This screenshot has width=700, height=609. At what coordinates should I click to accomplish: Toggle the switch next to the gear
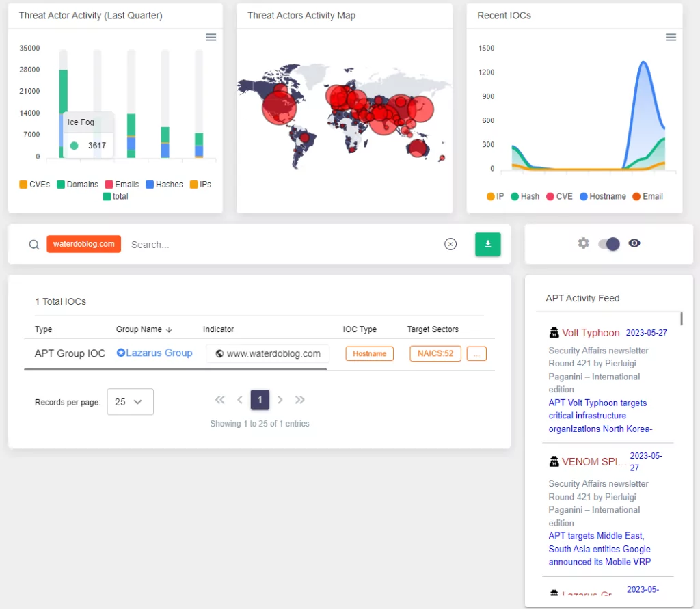(x=609, y=244)
